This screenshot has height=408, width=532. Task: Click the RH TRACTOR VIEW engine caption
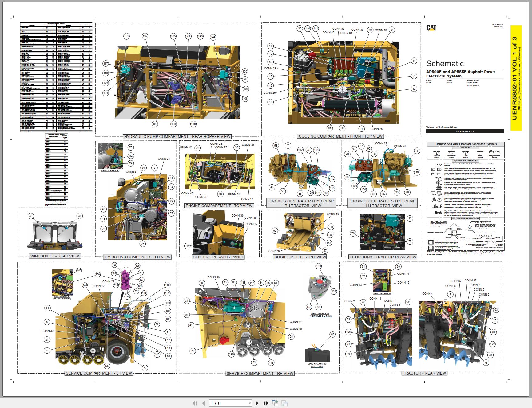(301, 203)
